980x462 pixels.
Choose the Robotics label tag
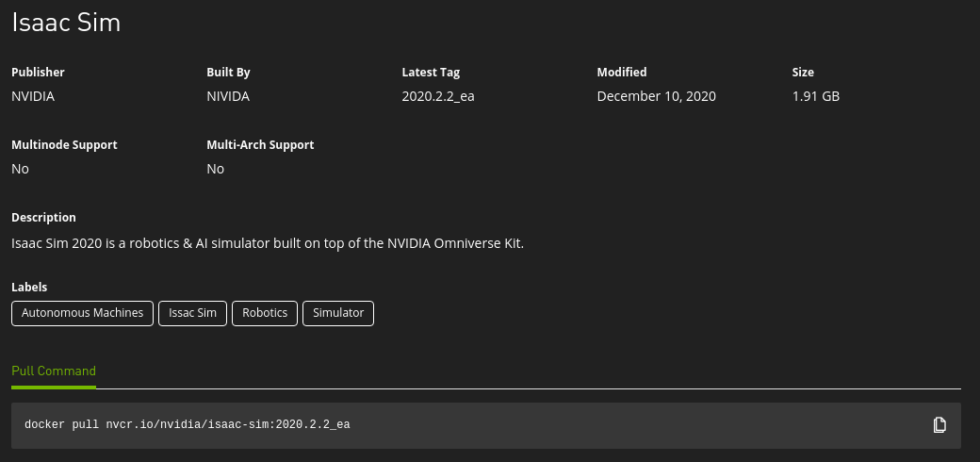pyautogui.click(x=265, y=313)
